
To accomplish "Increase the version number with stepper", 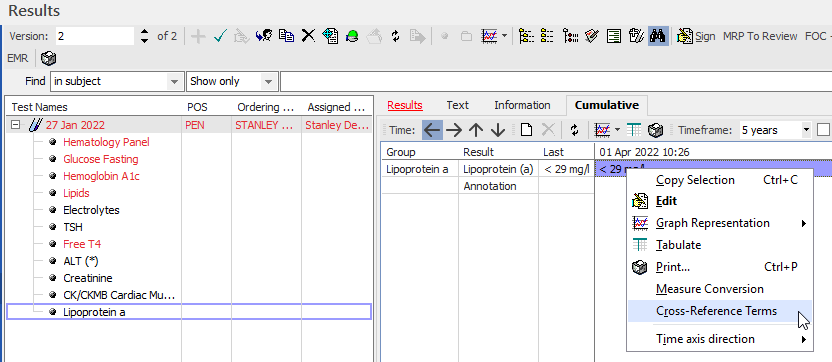I will pos(144,32).
